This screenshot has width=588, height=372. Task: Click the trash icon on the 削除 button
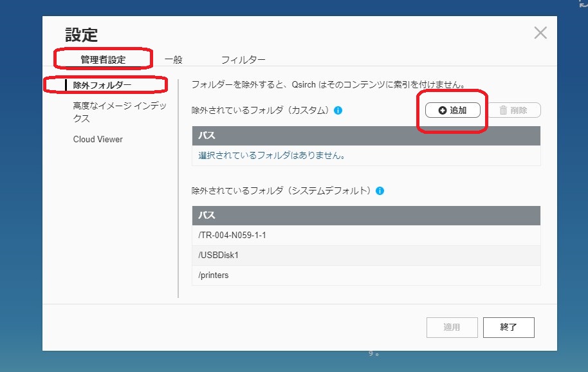(x=503, y=110)
